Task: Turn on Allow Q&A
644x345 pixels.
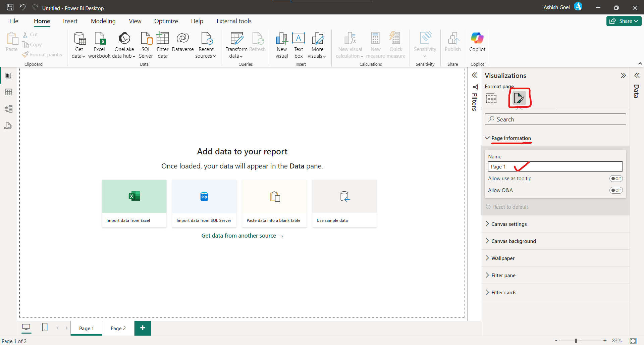Action: pos(616,190)
